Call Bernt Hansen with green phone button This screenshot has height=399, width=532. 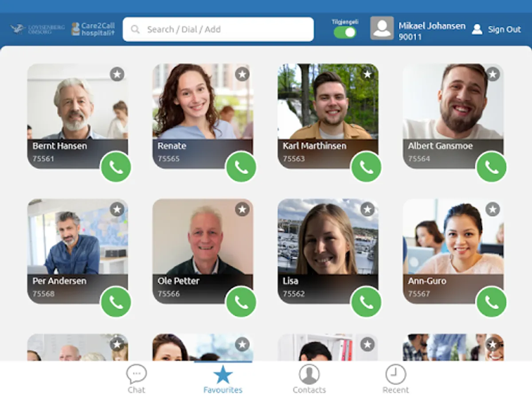116,167
